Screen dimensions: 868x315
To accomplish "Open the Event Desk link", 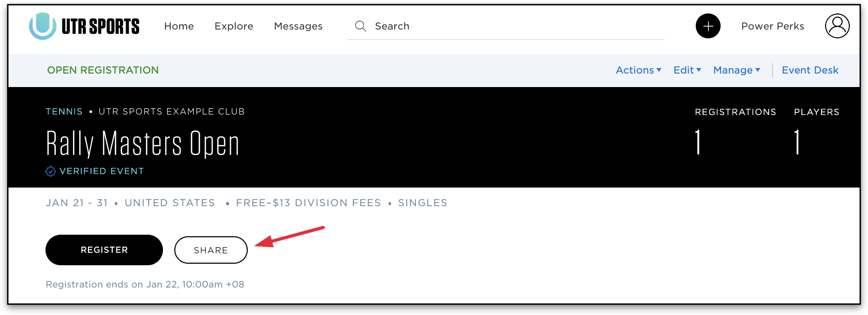I will [810, 70].
